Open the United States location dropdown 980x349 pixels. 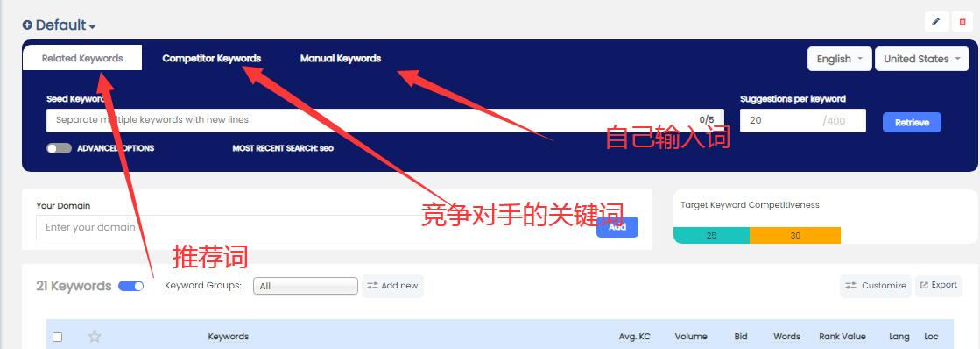(922, 59)
